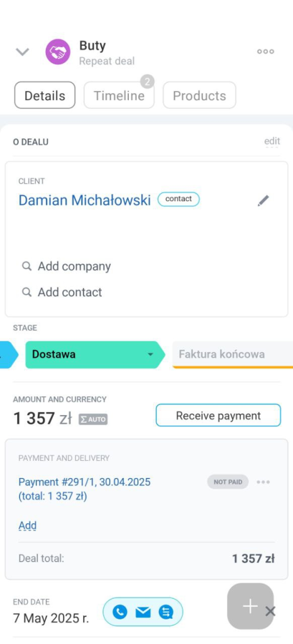
Task: Dismiss the floating plus with X icon
Action: 270,611
